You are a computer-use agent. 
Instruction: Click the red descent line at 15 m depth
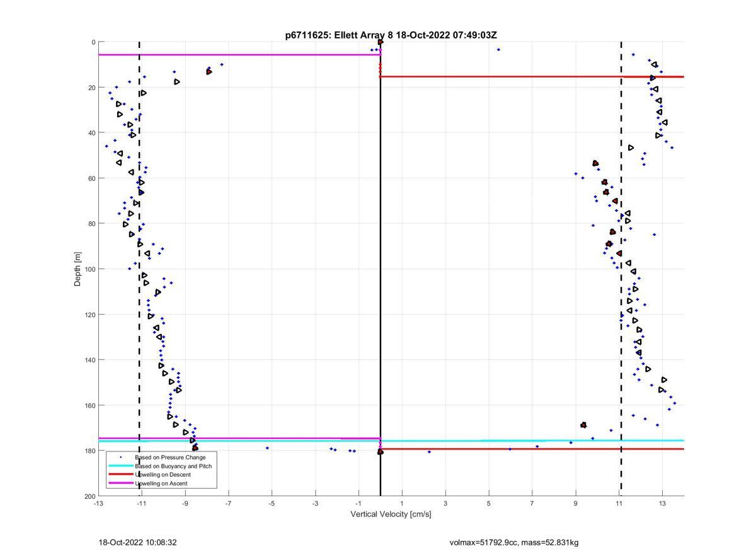tap(532, 77)
